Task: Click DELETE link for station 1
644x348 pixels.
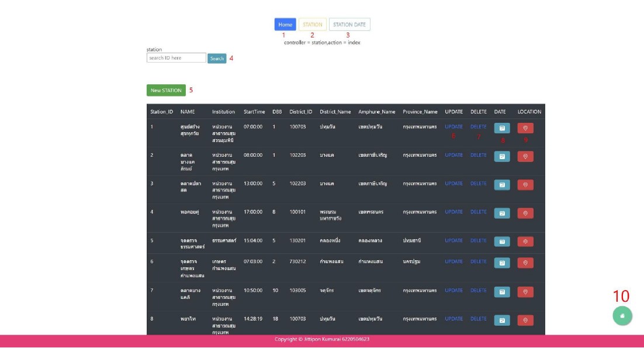Action: tap(479, 127)
